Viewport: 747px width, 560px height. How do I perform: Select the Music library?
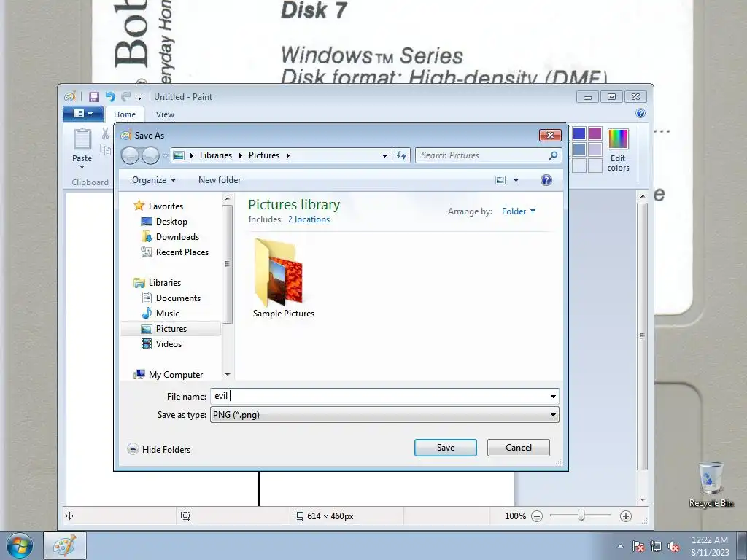(x=168, y=314)
